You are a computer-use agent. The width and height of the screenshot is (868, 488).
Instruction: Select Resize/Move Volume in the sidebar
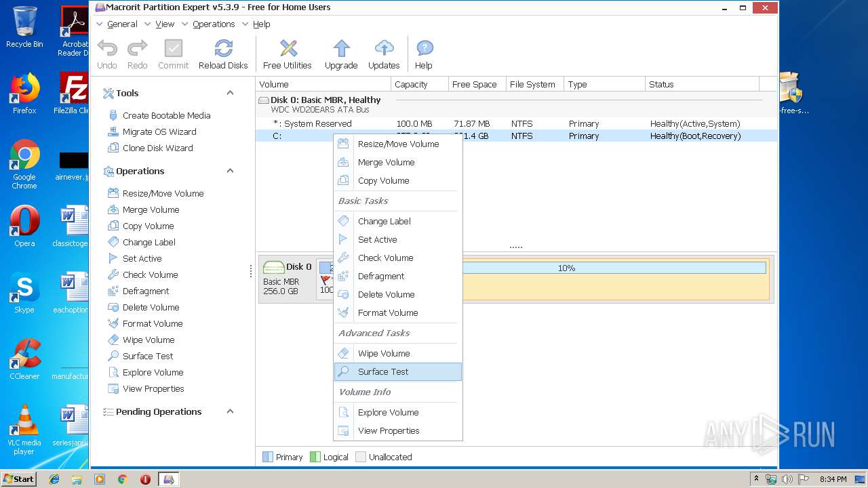[156, 193]
